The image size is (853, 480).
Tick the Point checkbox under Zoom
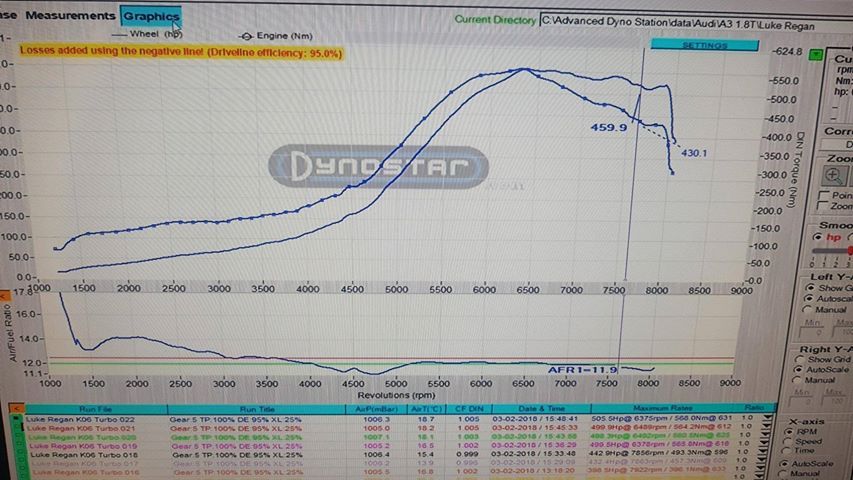[x=825, y=195]
